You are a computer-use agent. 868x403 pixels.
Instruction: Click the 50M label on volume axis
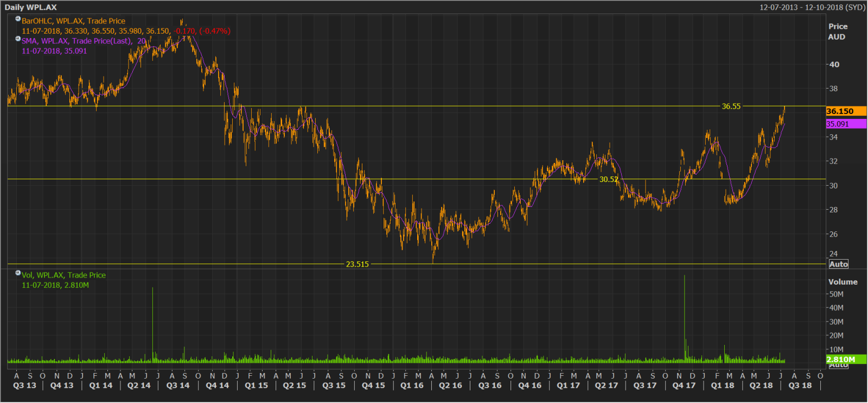pos(836,294)
